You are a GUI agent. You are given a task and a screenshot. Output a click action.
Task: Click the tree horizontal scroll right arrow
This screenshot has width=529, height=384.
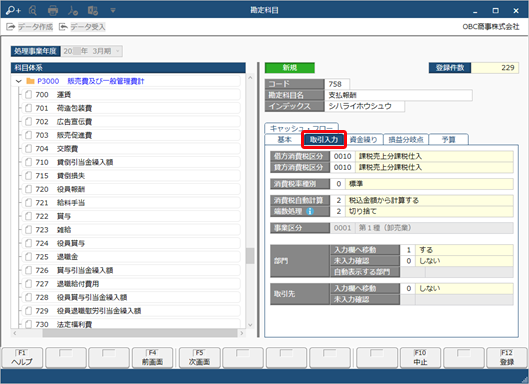click(x=242, y=333)
